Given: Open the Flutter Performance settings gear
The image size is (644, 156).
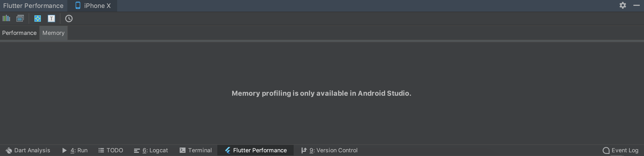Looking at the screenshot, I should (x=622, y=5).
